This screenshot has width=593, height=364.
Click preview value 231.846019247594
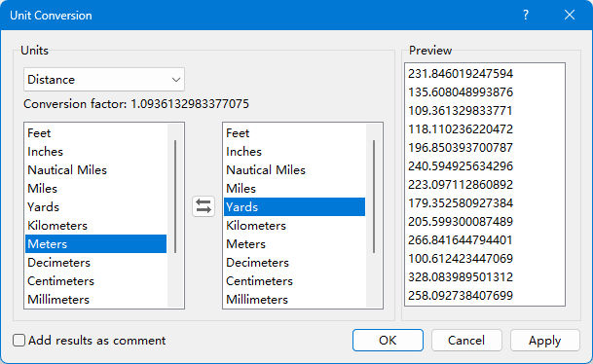coord(461,73)
